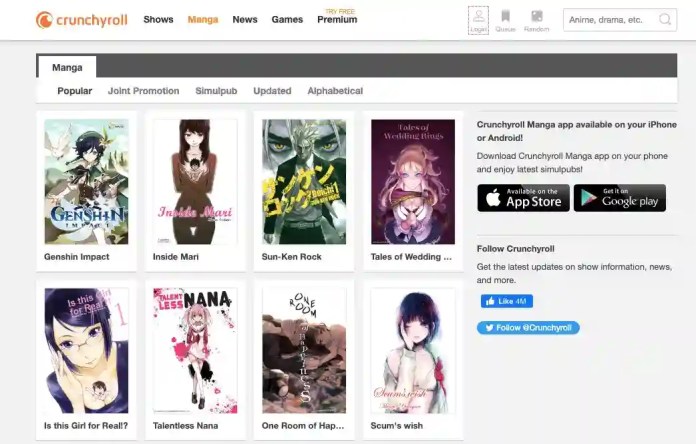Viewport: 696px width, 444px height.
Task: Switch to the Simulpub tab
Action: [x=216, y=91]
